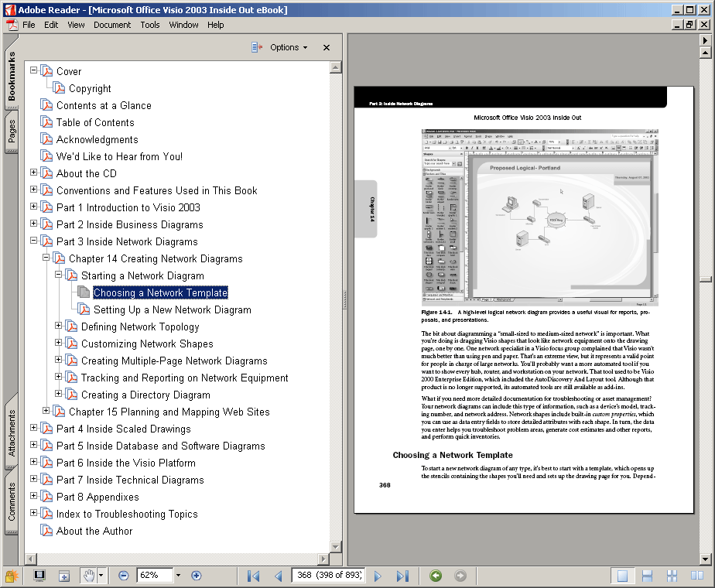Open the File menu
This screenshot has height=588, width=715.
click(x=29, y=25)
